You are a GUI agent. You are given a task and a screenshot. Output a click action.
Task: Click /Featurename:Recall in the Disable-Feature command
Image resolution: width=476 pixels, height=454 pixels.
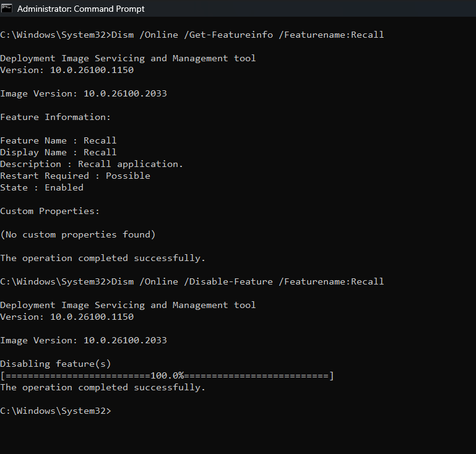coord(331,281)
